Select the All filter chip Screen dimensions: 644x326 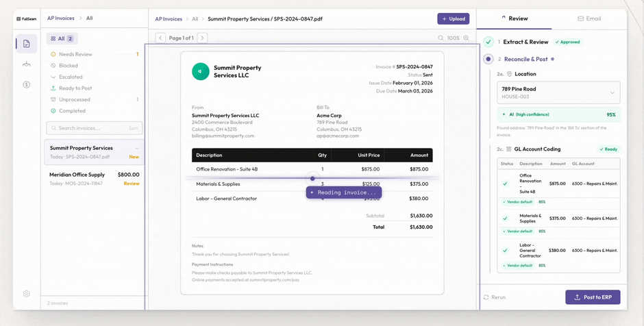(x=62, y=38)
